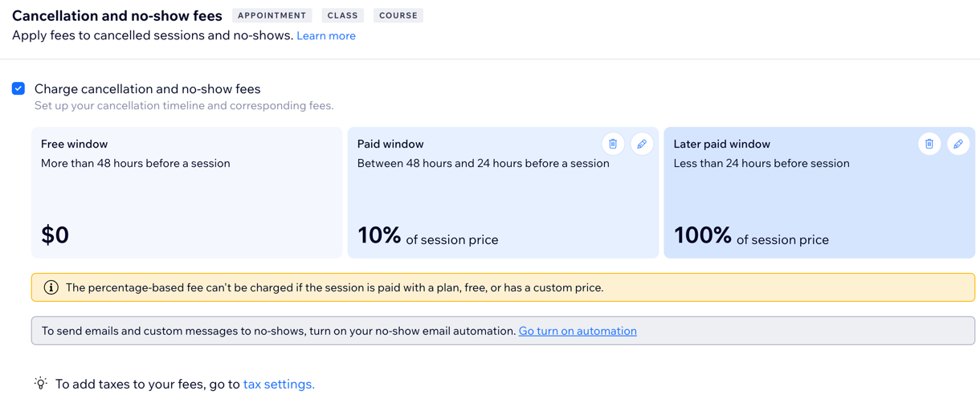Open the tax settings link
The width and height of the screenshot is (980, 395).
point(279,384)
